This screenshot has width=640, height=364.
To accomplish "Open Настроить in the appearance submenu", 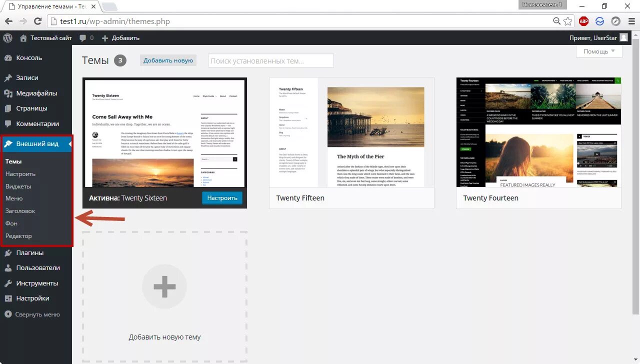I will click(20, 174).
